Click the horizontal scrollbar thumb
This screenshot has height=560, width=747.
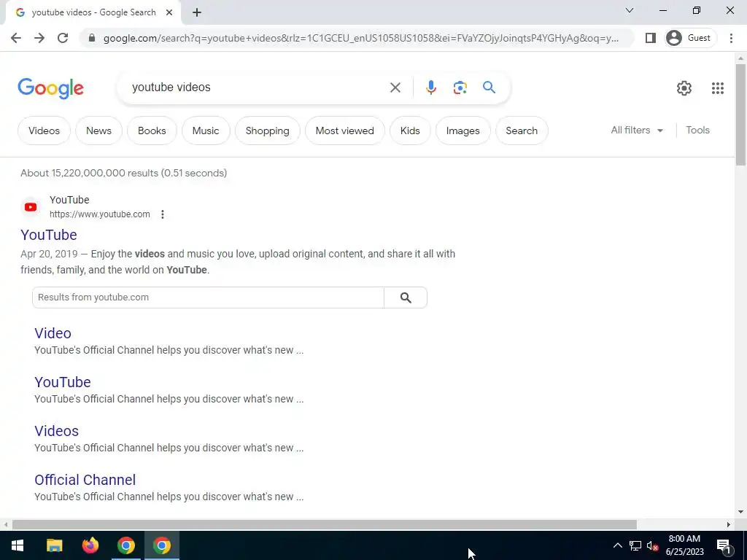[325, 524]
